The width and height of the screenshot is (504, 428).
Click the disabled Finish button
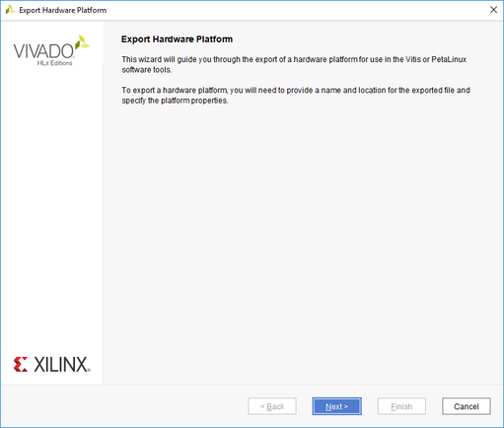click(x=401, y=406)
